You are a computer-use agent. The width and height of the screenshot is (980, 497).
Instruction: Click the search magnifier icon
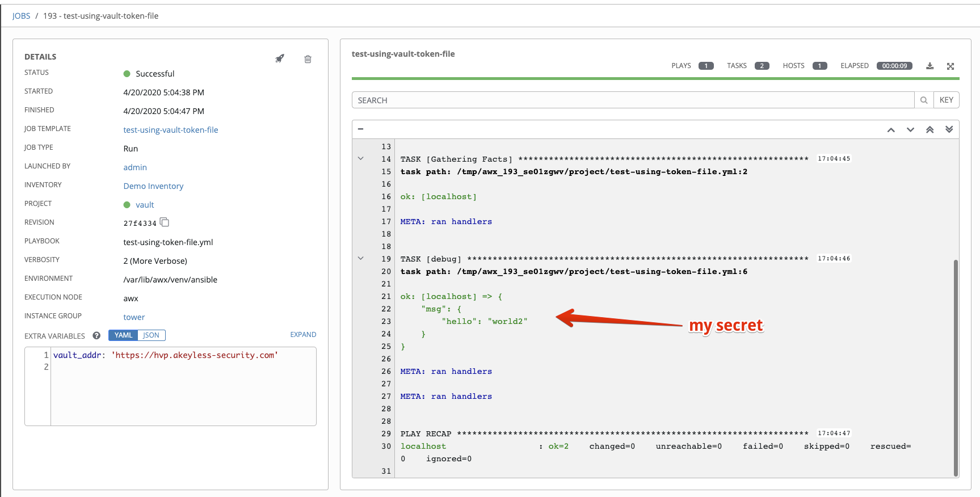pyautogui.click(x=923, y=100)
